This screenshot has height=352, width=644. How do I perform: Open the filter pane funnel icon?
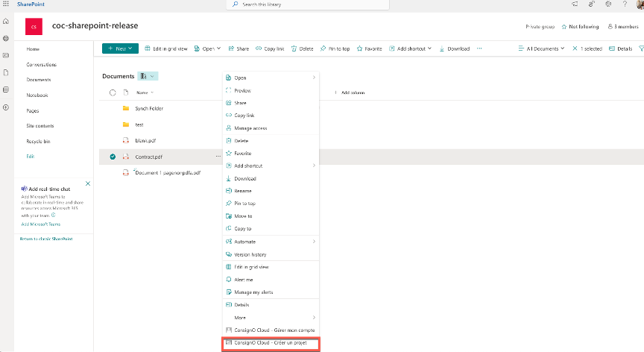[640, 48]
